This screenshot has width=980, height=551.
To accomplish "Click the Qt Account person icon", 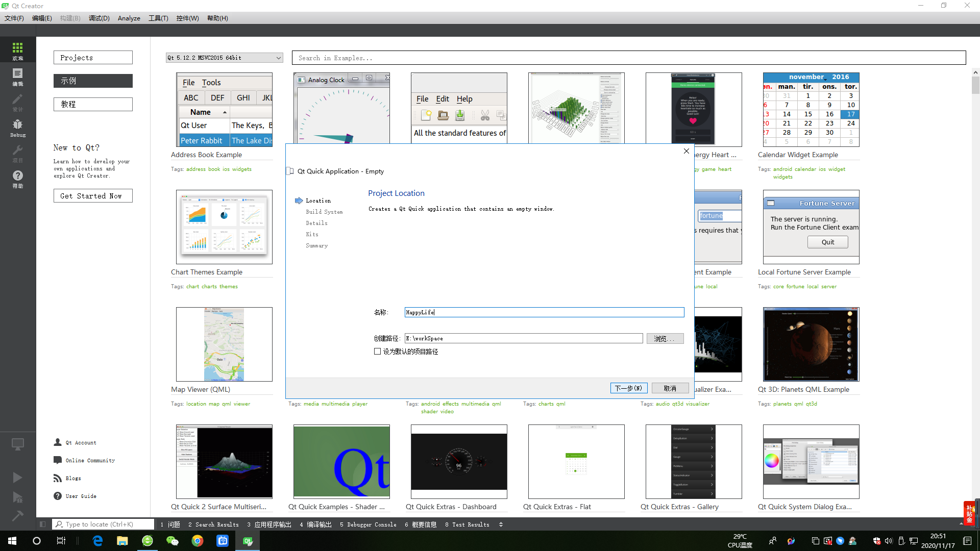I will tap(58, 442).
